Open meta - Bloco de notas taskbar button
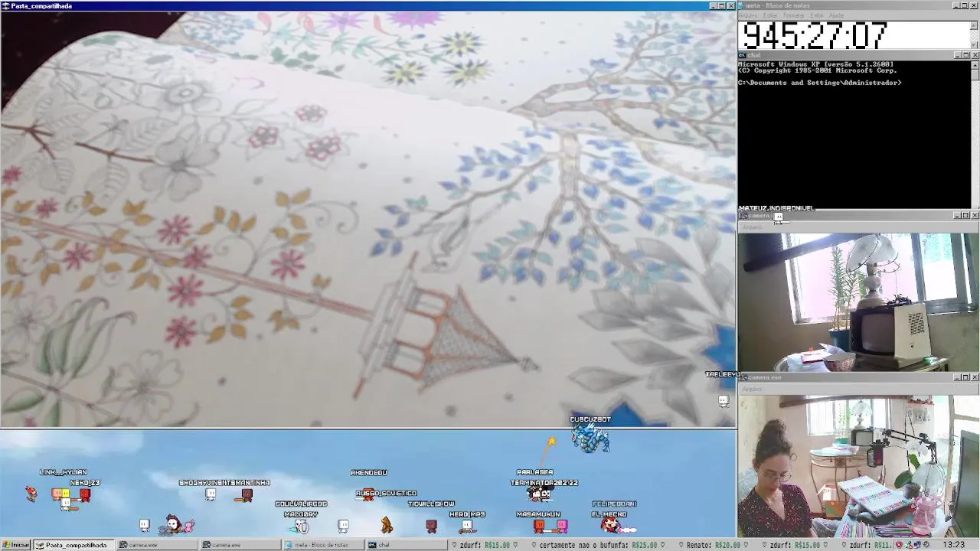This screenshot has height=551, width=980. pos(323,545)
